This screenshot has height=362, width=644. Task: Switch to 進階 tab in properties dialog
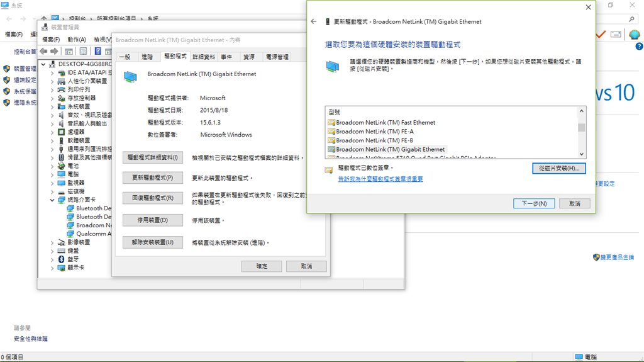[x=147, y=57]
